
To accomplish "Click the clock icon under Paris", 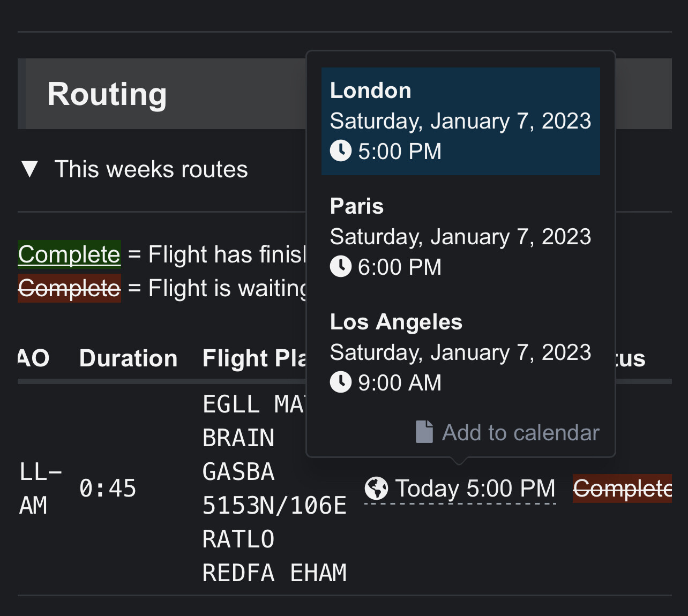I will pyautogui.click(x=341, y=266).
